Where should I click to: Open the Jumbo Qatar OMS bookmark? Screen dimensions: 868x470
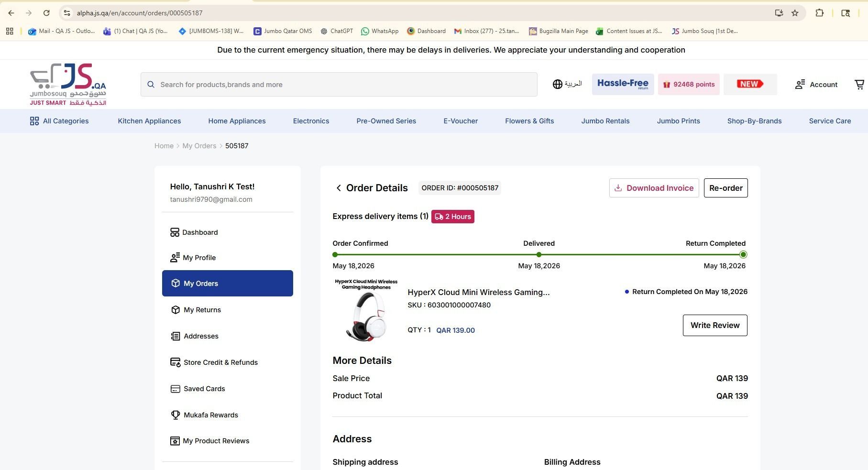click(283, 31)
